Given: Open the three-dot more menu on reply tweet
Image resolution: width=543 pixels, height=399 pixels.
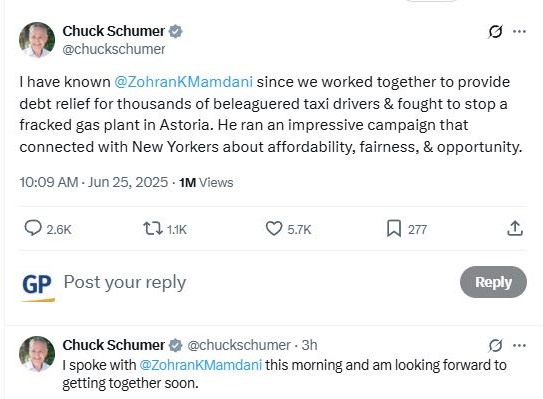Looking at the screenshot, I should pyautogui.click(x=519, y=345).
